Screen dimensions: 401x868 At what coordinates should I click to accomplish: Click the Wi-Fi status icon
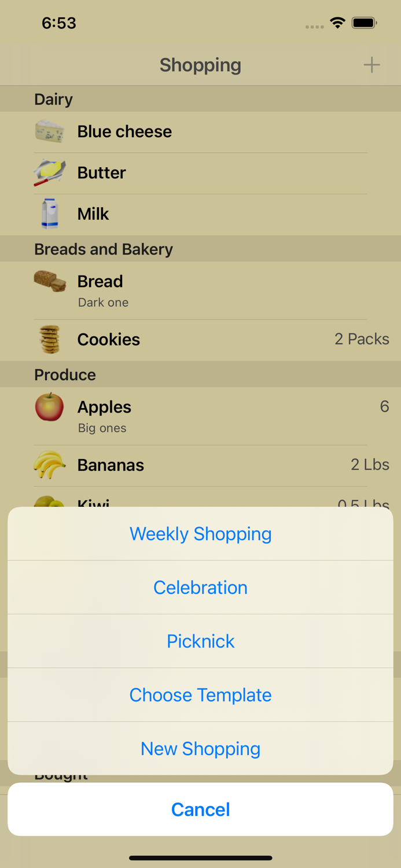(337, 23)
